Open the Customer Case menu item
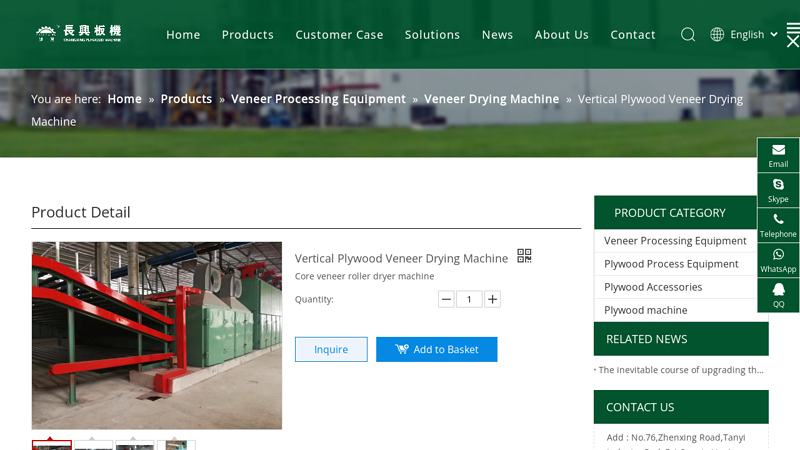800x450 pixels. (x=339, y=35)
